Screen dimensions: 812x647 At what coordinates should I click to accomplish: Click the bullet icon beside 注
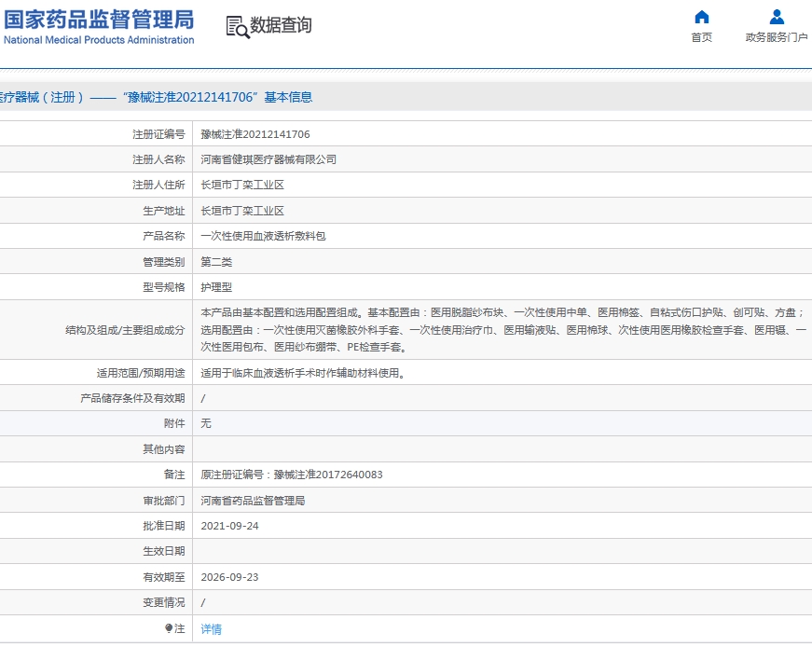pyautogui.click(x=169, y=628)
